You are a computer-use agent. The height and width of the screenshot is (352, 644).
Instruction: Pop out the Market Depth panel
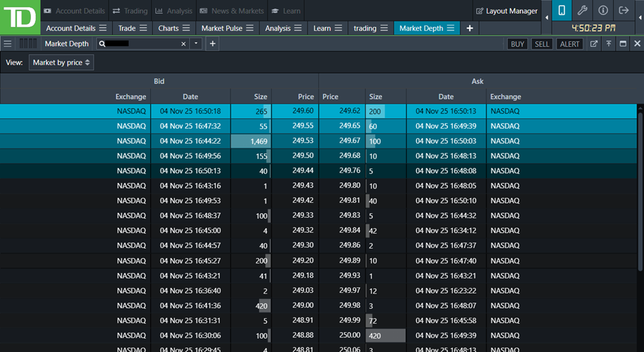(x=594, y=43)
